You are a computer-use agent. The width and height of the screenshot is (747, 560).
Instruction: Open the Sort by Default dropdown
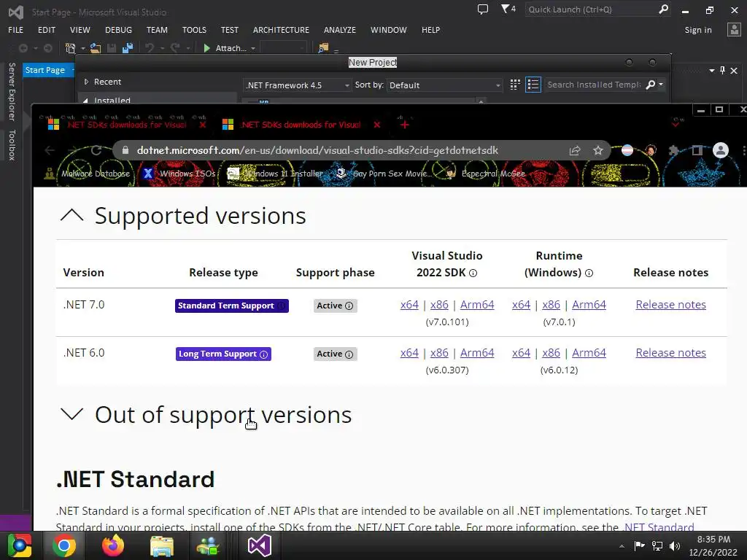pyautogui.click(x=444, y=85)
